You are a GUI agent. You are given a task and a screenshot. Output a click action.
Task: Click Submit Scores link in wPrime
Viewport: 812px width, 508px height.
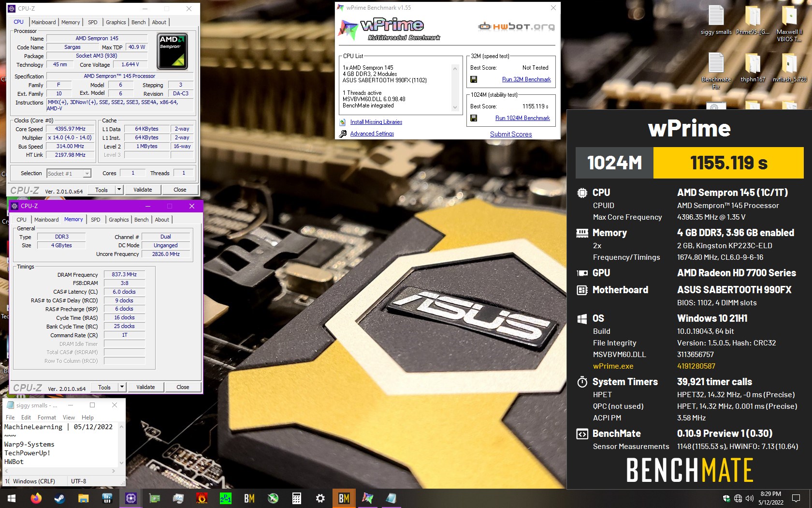click(511, 134)
